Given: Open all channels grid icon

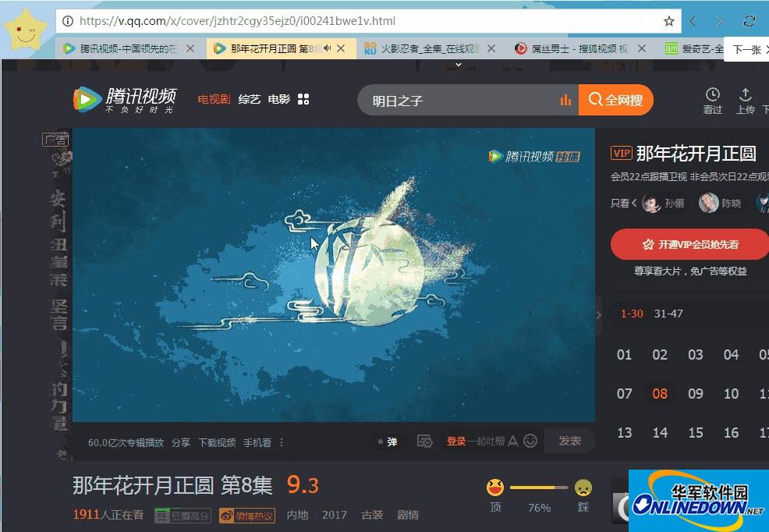Looking at the screenshot, I should [x=303, y=100].
